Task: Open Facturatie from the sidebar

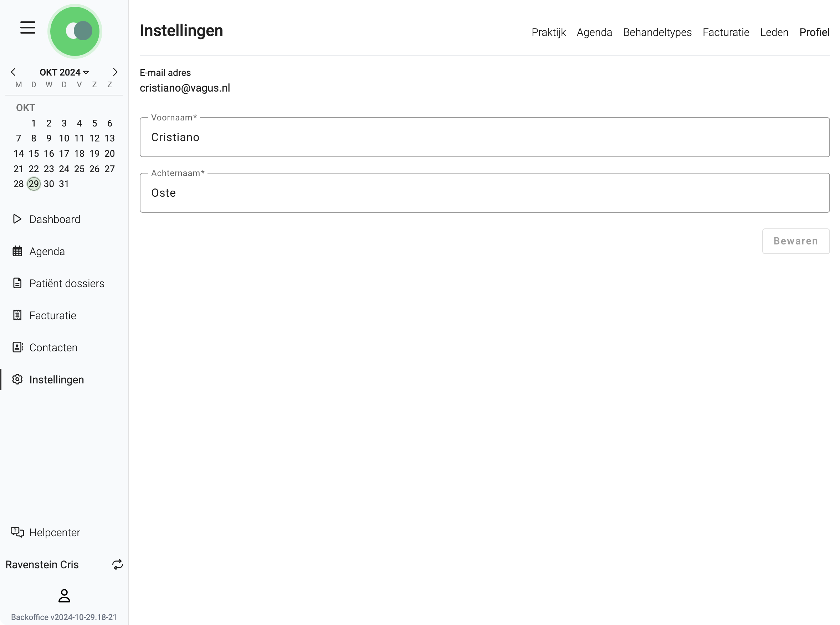Action: click(52, 315)
